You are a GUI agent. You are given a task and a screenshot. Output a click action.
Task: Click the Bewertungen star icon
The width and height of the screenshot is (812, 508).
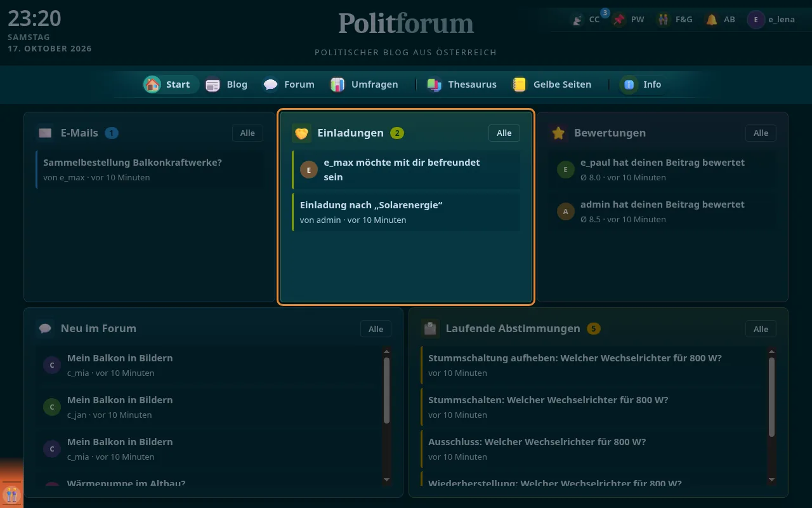[x=558, y=133]
